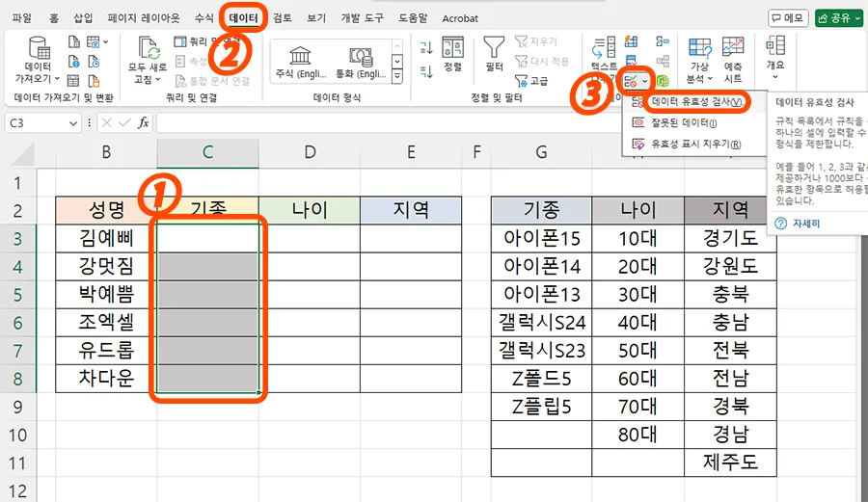The height and width of the screenshot is (502, 868).
Task: Switch to the Formulas (수식) tab
Action: point(203,18)
